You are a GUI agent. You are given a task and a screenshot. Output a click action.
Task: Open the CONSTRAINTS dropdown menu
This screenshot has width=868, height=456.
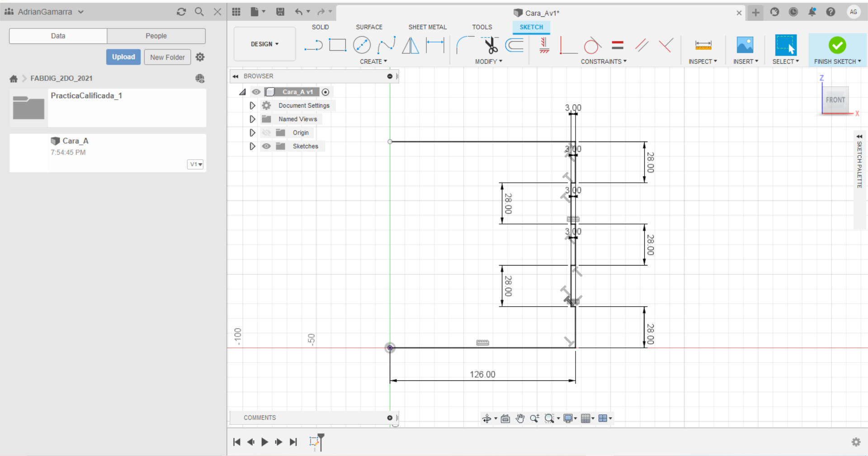604,62
